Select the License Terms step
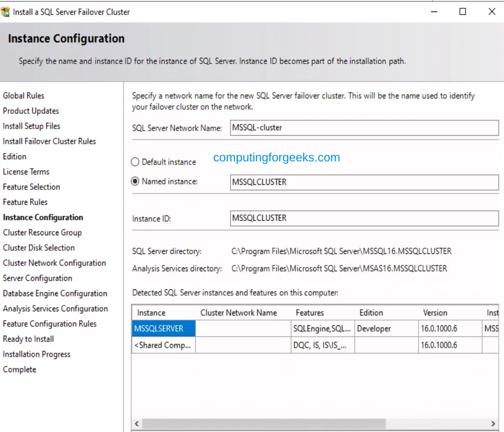The image size is (504, 432). click(26, 172)
